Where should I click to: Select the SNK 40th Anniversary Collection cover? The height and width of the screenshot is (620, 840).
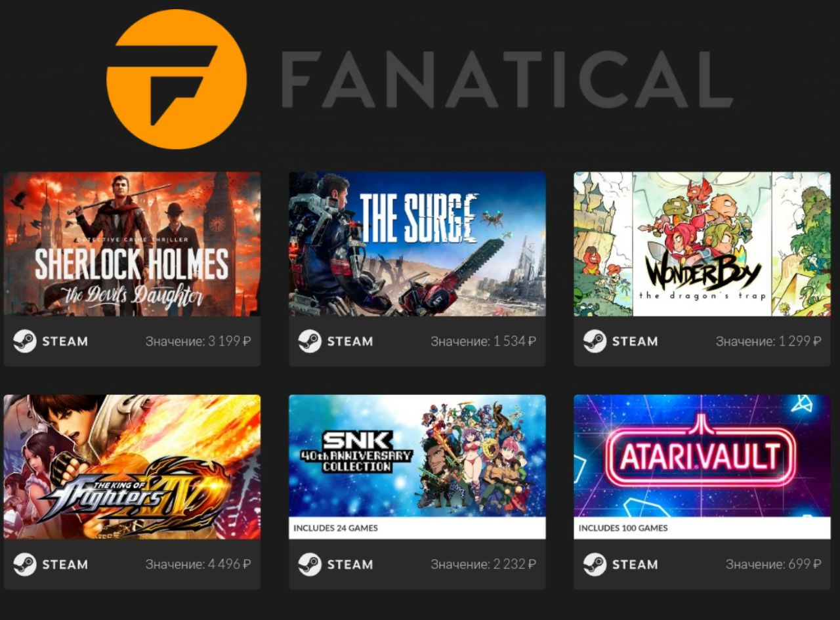417,456
